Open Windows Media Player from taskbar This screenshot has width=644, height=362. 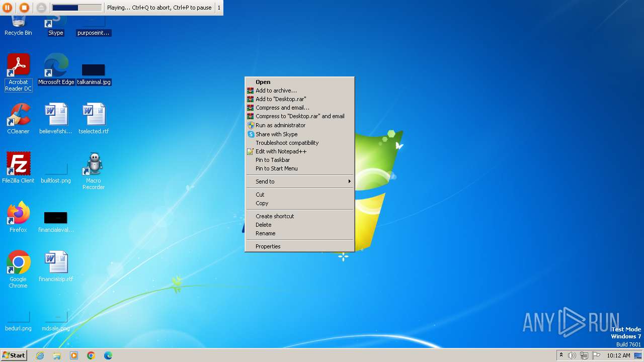tap(74, 355)
